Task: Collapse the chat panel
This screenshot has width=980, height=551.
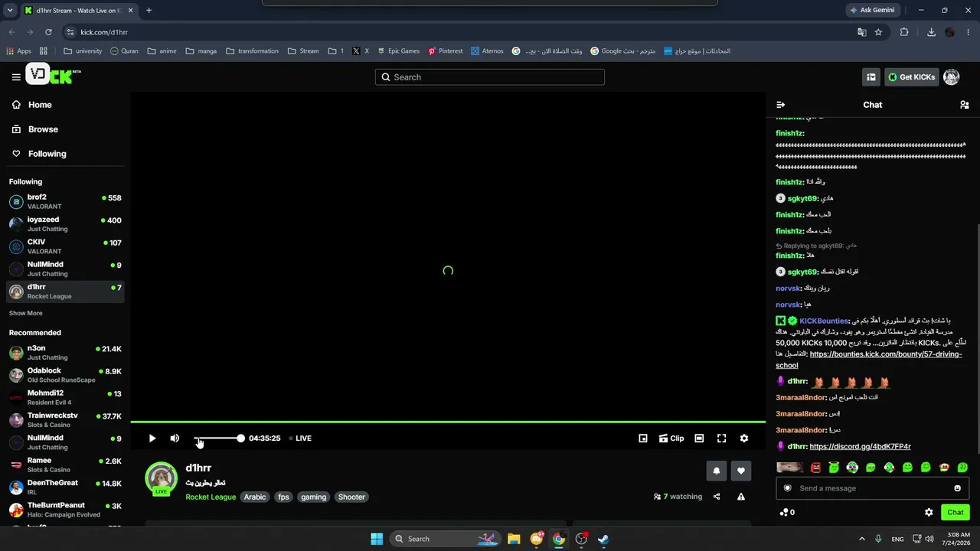Action: coord(781,105)
